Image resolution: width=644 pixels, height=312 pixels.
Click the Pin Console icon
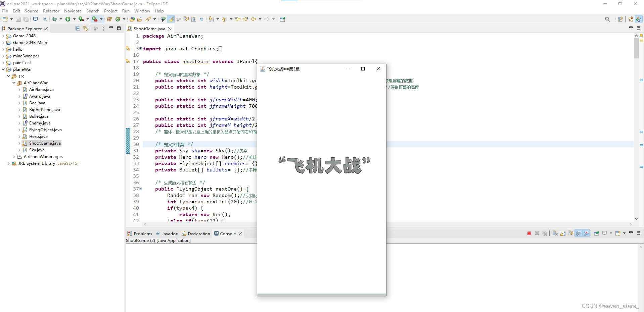click(597, 233)
